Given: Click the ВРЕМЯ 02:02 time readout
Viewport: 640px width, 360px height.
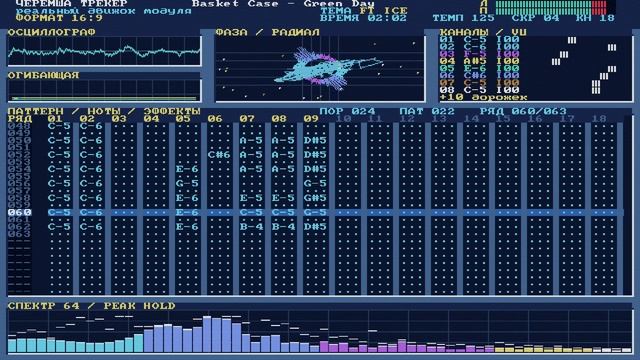Looking at the screenshot, I should (363, 18).
